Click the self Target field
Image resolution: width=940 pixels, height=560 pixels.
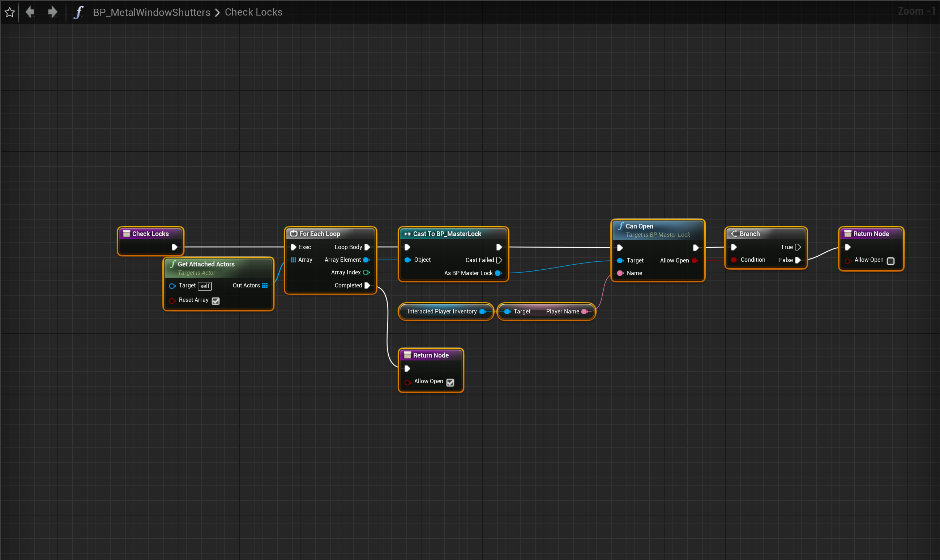tap(205, 286)
